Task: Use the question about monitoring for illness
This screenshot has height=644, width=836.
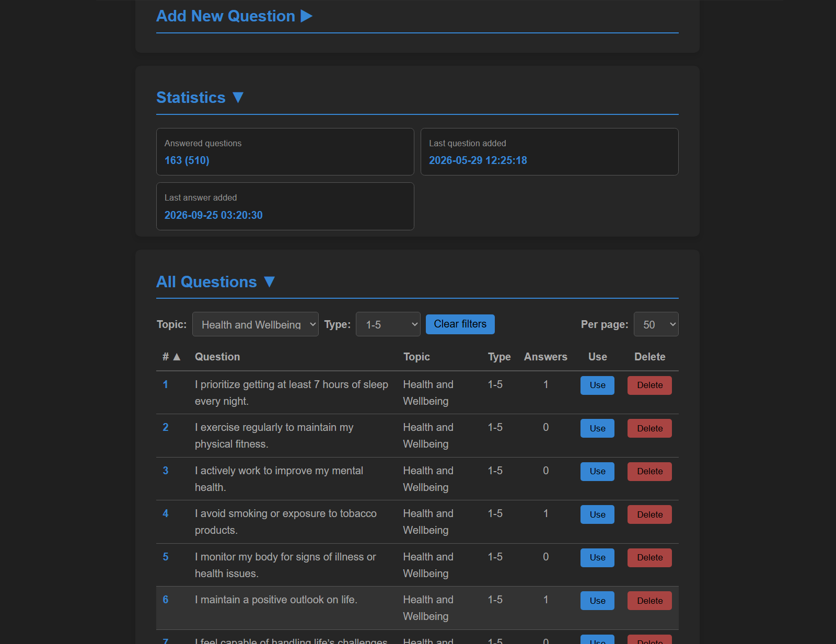Action: (597, 558)
